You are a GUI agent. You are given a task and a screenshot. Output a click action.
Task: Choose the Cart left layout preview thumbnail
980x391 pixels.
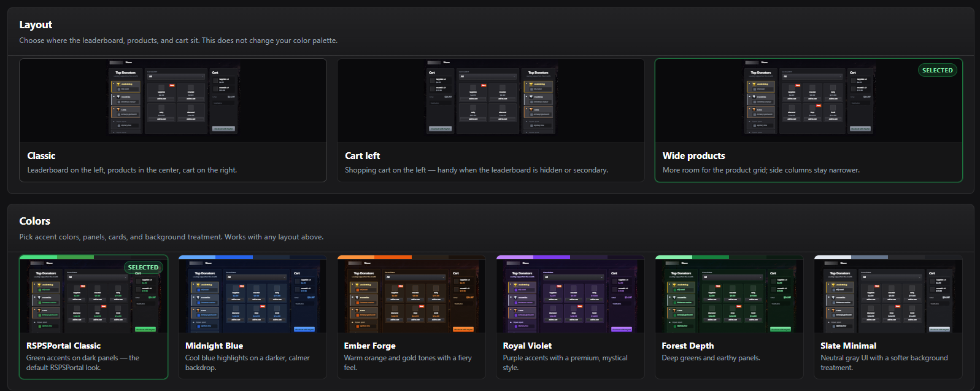pyautogui.click(x=491, y=101)
